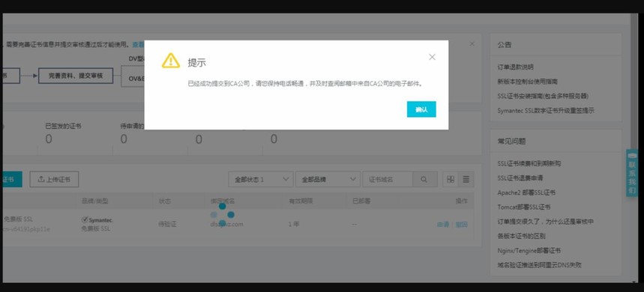Open 域名验证推送到阿里云DNS失败 FAQ
The image size is (644, 292).
coord(539,265)
